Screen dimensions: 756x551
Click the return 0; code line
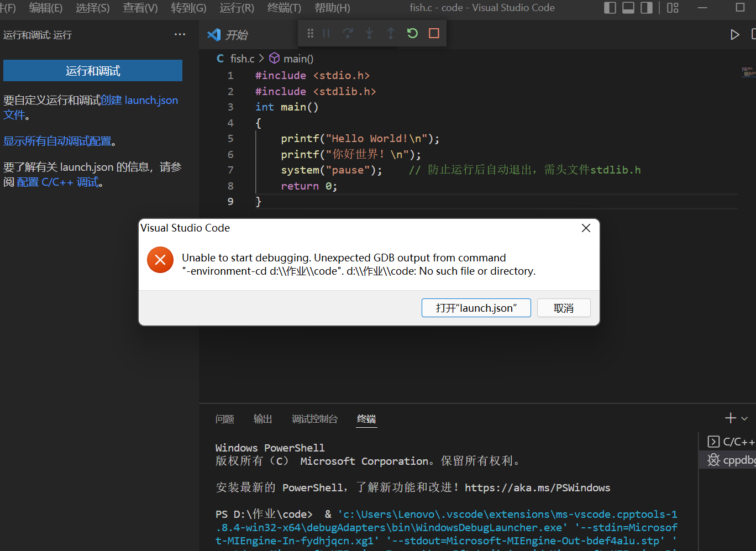tap(309, 186)
